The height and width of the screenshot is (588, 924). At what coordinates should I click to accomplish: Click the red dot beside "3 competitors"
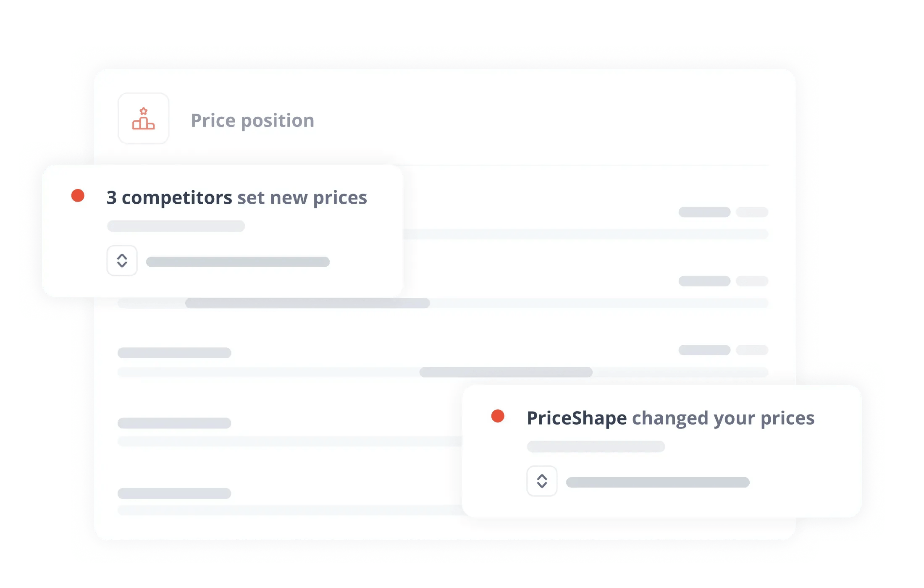78,196
